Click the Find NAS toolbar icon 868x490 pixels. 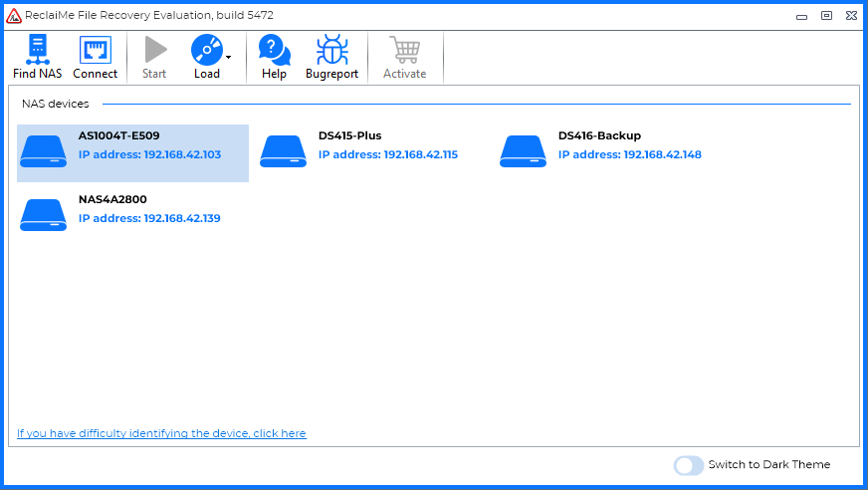[x=37, y=50]
